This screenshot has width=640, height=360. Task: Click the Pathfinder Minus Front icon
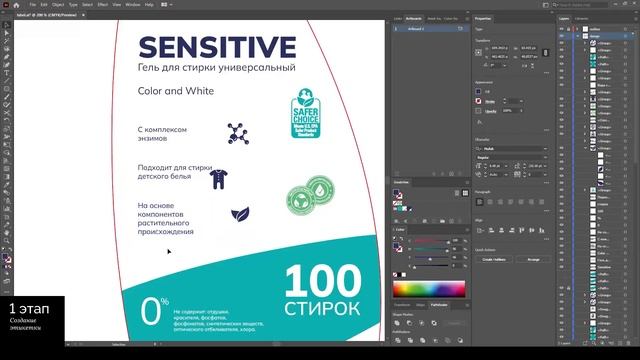[409, 323]
